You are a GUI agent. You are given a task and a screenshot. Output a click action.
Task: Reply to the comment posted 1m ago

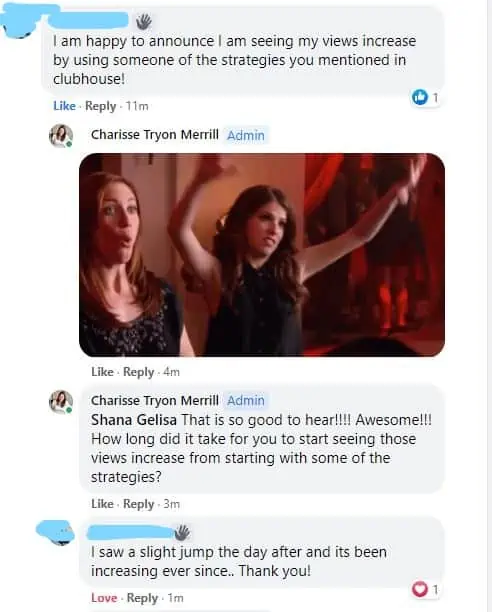pyautogui.click(x=142, y=598)
